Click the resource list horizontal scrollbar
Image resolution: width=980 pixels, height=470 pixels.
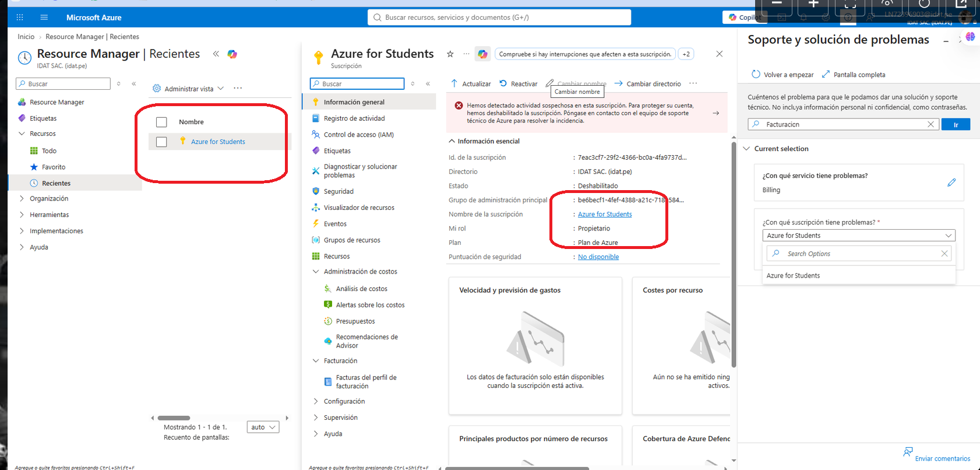pyautogui.click(x=174, y=418)
